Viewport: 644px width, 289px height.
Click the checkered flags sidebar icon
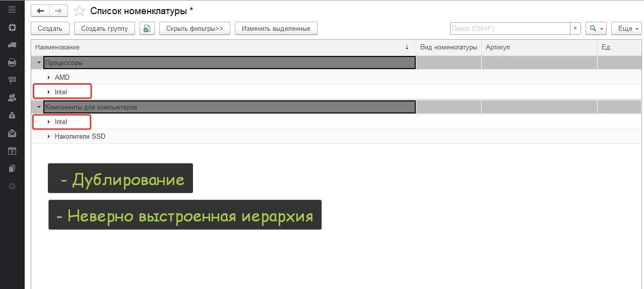[x=12, y=80]
